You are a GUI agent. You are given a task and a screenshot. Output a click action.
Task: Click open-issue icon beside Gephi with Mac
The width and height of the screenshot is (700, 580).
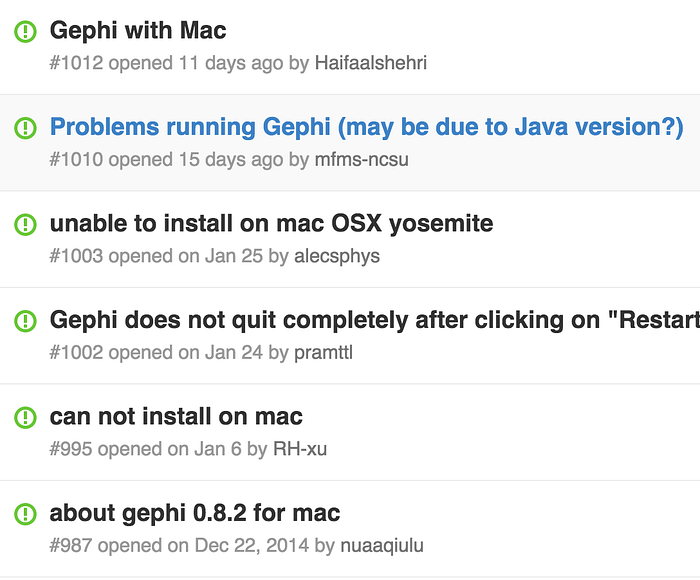point(25,32)
